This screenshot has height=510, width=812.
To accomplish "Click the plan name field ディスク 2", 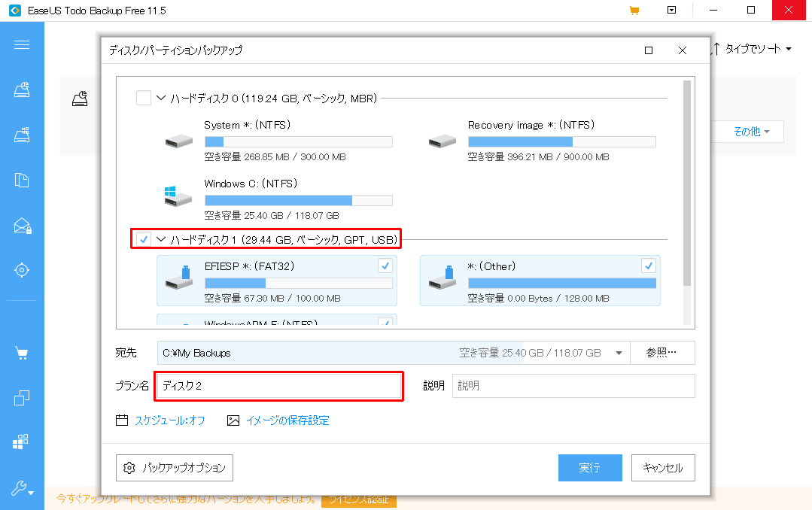I will [278, 386].
